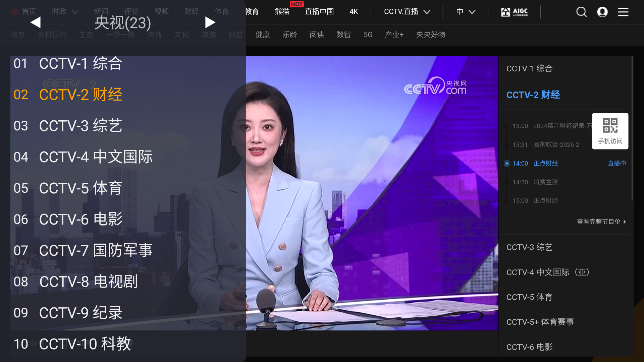Click the home icon beside 首页
Viewport: 644px width, 362px height.
pos(14,11)
